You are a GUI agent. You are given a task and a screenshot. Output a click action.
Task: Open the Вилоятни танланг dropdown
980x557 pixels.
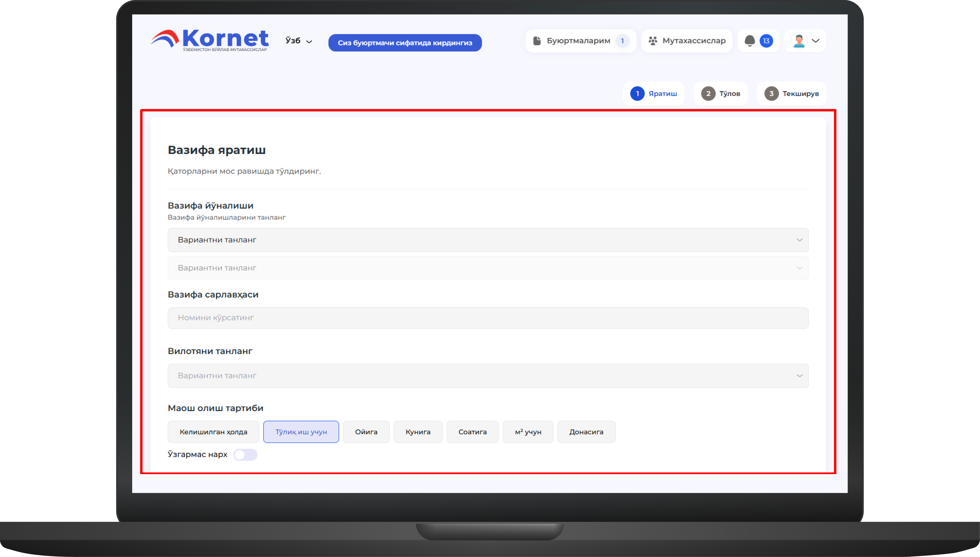pyautogui.click(x=488, y=376)
